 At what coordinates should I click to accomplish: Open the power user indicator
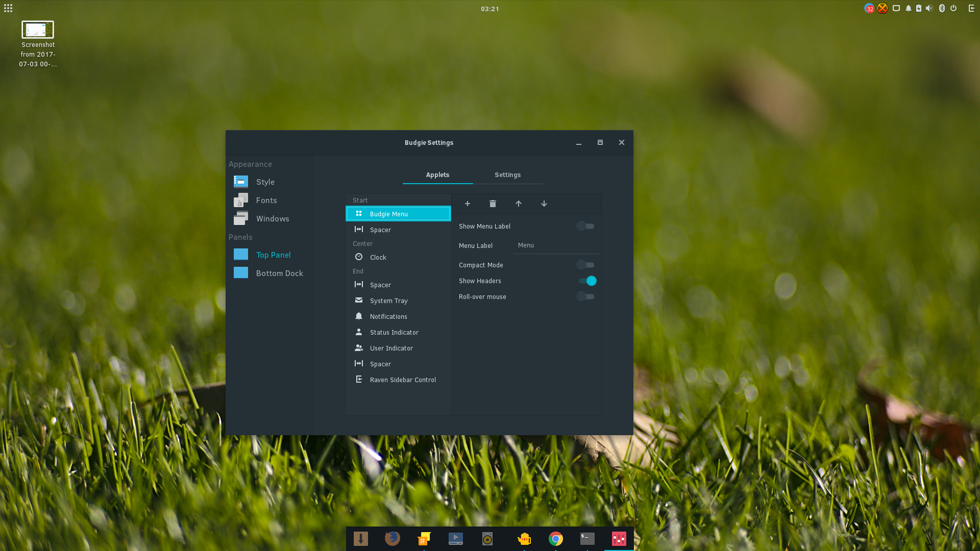click(x=953, y=8)
